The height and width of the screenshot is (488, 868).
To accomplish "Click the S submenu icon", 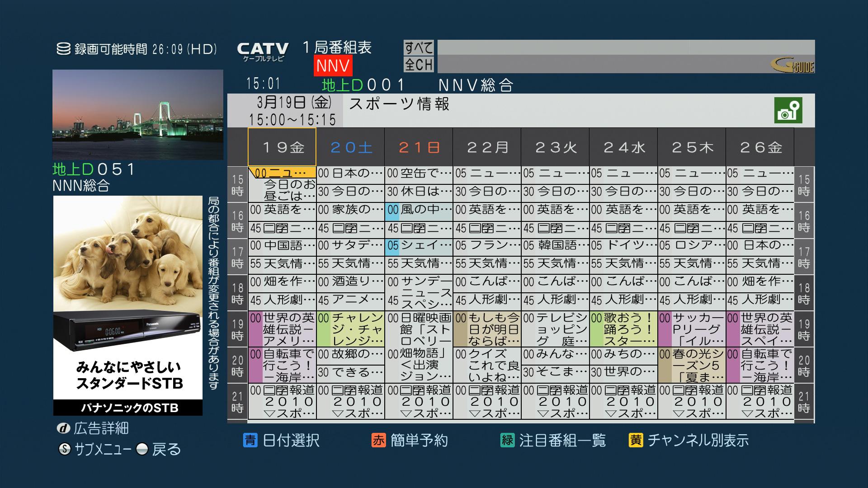I will click(65, 449).
